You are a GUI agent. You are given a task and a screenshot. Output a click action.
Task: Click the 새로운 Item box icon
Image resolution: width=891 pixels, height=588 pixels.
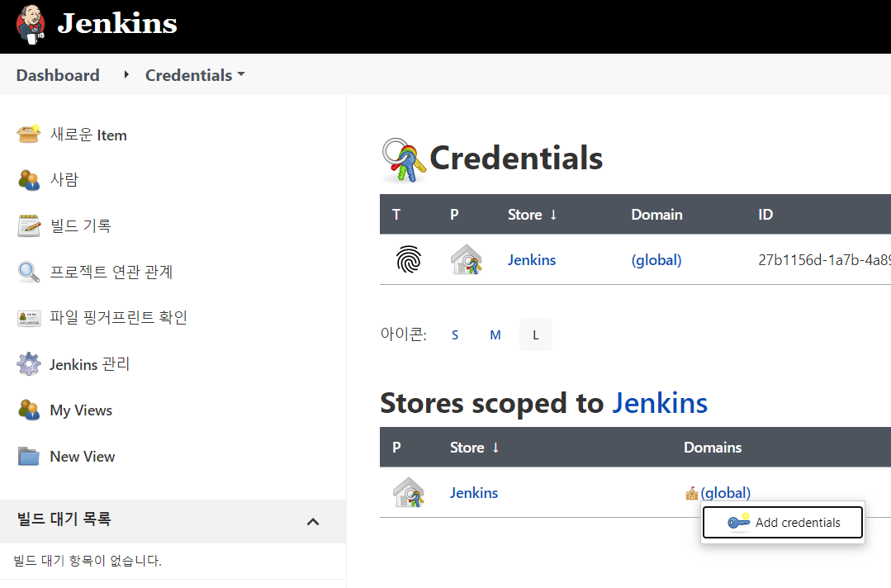(28, 134)
